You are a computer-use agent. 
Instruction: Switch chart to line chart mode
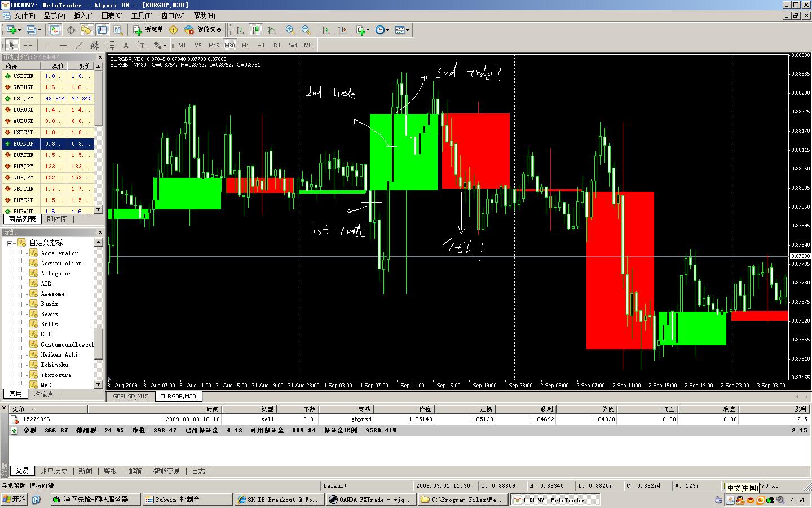(x=272, y=30)
